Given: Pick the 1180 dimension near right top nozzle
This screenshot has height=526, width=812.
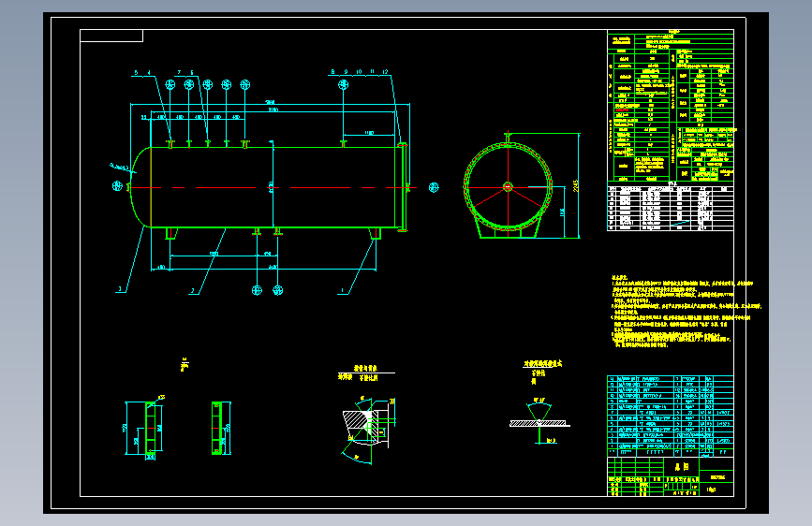Looking at the screenshot, I should click(369, 133).
